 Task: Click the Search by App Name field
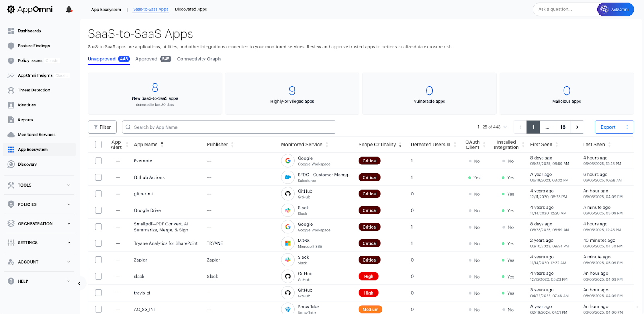[229, 127]
